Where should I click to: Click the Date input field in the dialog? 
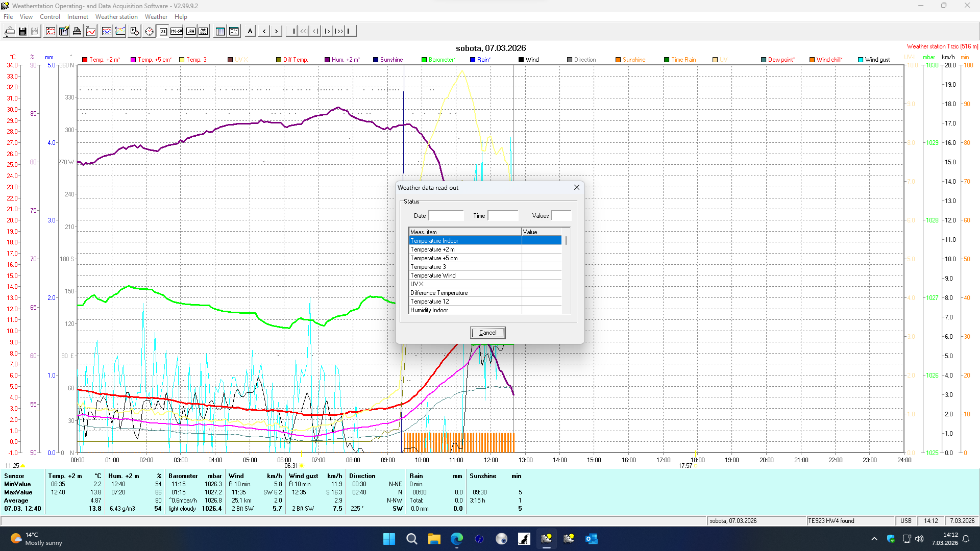(x=446, y=215)
